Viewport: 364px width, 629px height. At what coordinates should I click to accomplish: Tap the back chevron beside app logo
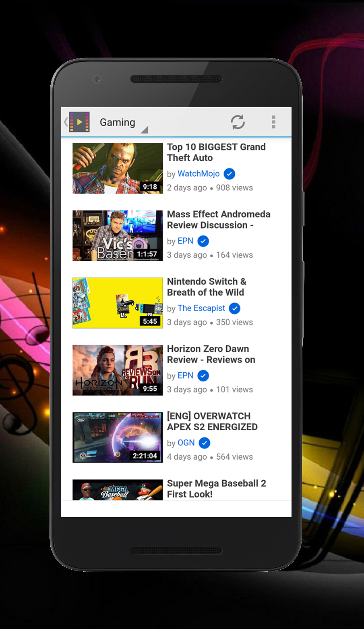[x=66, y=122]
